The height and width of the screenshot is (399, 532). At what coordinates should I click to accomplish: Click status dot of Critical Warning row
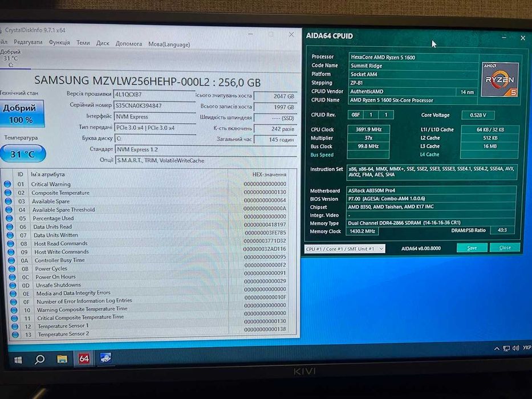pos(7,184)
